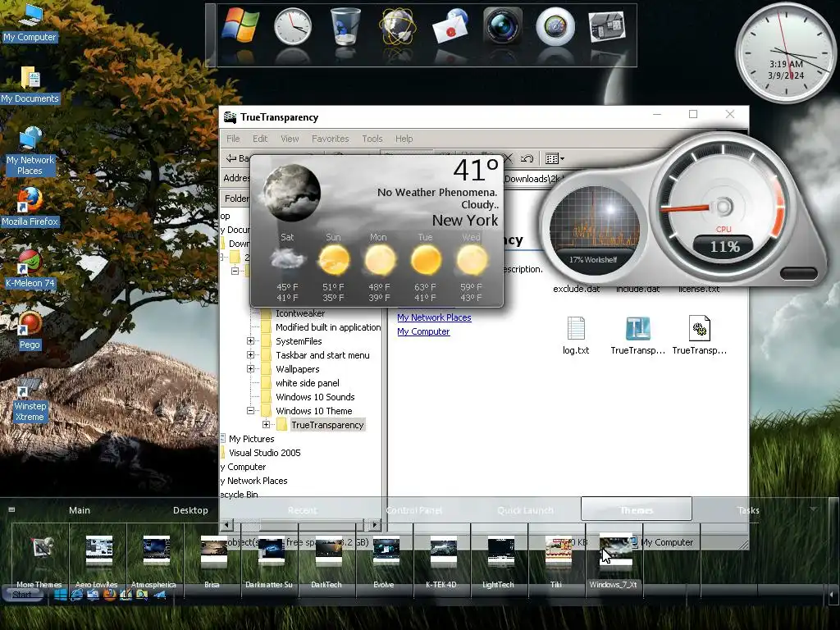Open the Help menu
Viewport: 840px width, 630px height.
(404, 139)
